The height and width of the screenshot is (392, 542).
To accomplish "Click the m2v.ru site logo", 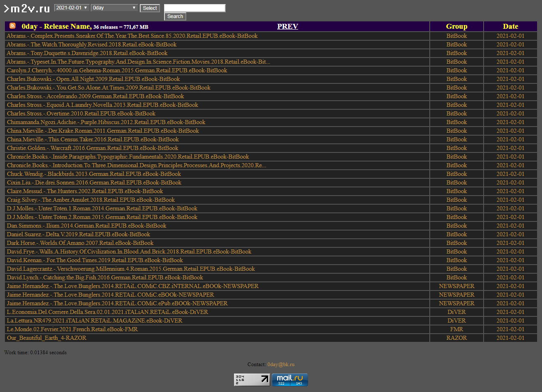I will [x=27, y=9].
